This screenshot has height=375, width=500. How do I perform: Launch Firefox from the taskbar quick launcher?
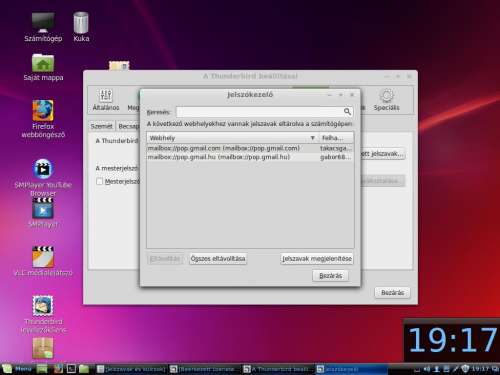click(58, 369)
